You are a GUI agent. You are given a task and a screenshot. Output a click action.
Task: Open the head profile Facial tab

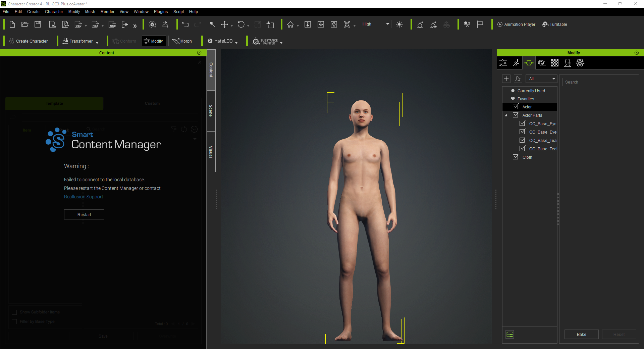pyautogui.click(x=568, y=63)
